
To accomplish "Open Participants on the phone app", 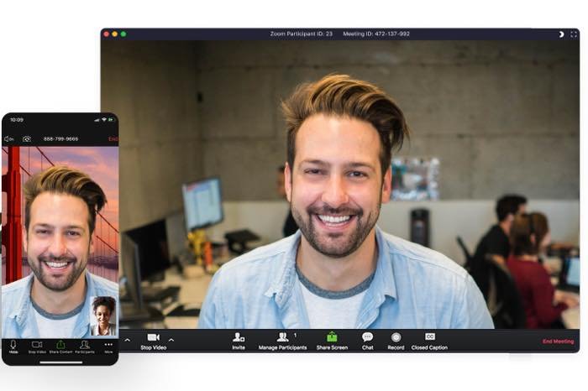I will point(85,347).
